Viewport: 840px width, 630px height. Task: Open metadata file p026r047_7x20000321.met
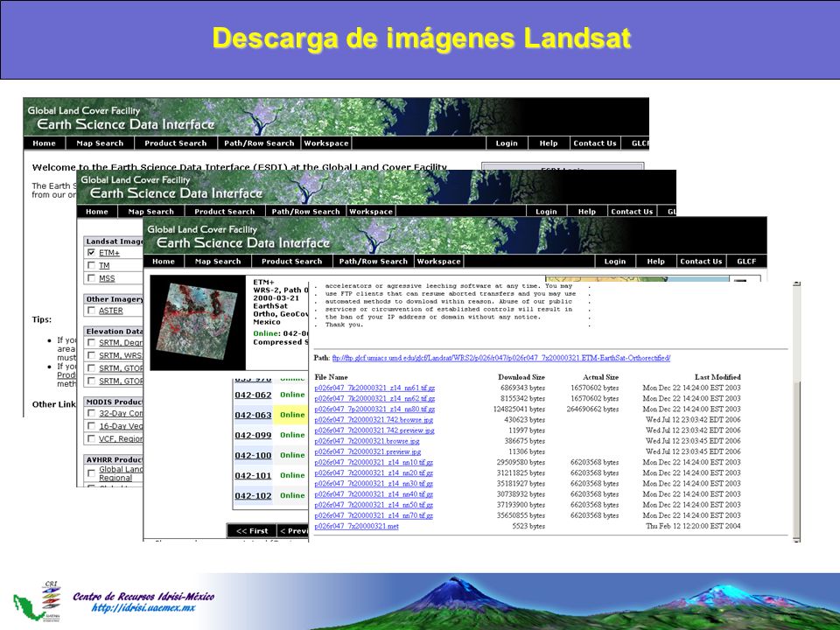point(357,527)
